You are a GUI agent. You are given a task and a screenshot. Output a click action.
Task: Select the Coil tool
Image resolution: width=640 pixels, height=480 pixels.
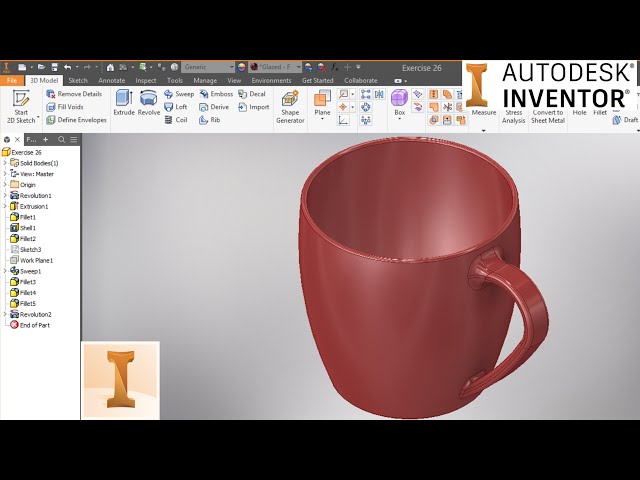click(x=176, y=120)
